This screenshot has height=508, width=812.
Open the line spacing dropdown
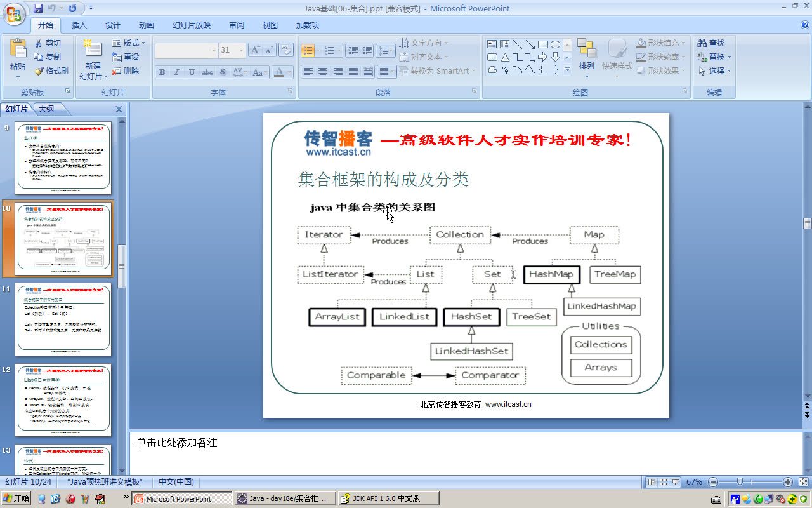click(385, 50)
